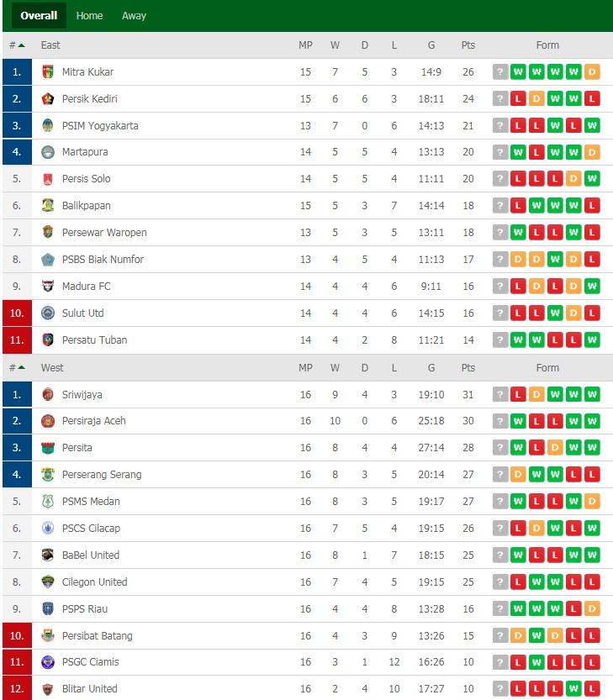
Task: Open the Perserang Serang team link
Action: 102,475
